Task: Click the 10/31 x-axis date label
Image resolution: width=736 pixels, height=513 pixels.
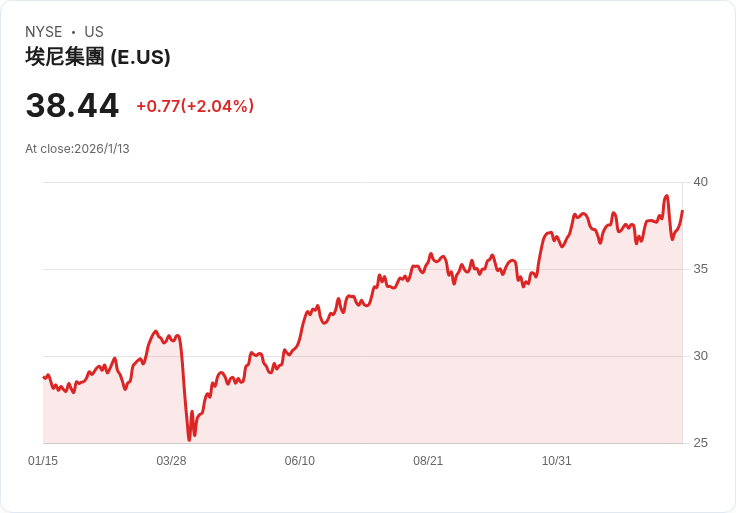Action: coord(556,461)
